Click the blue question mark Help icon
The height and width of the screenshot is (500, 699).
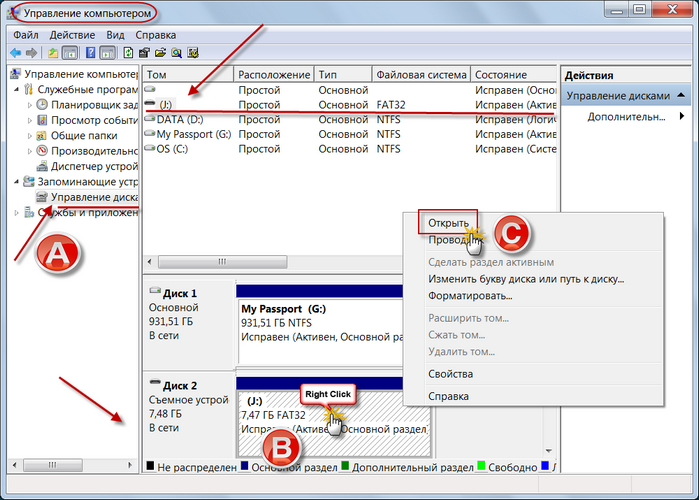tap(90, 53)
